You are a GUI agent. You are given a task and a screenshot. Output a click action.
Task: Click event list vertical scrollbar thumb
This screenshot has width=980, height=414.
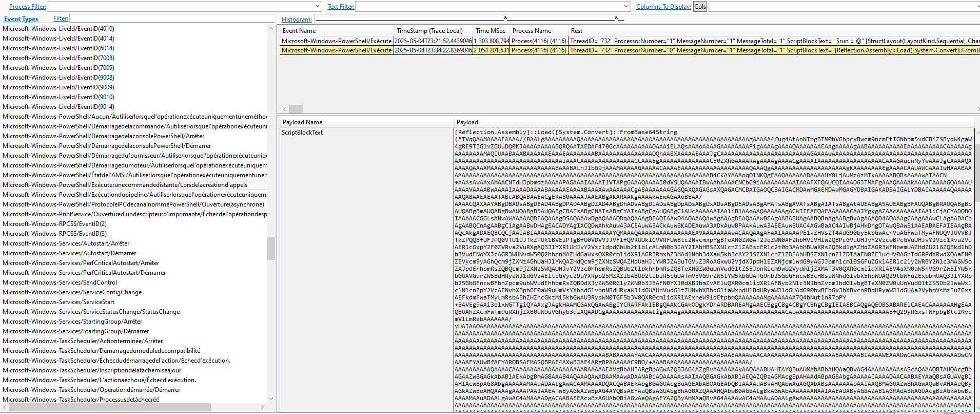(271, 249)
